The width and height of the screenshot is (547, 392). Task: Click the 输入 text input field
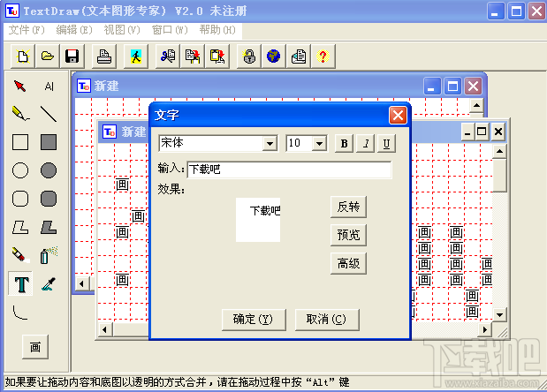tap(289, 170)
